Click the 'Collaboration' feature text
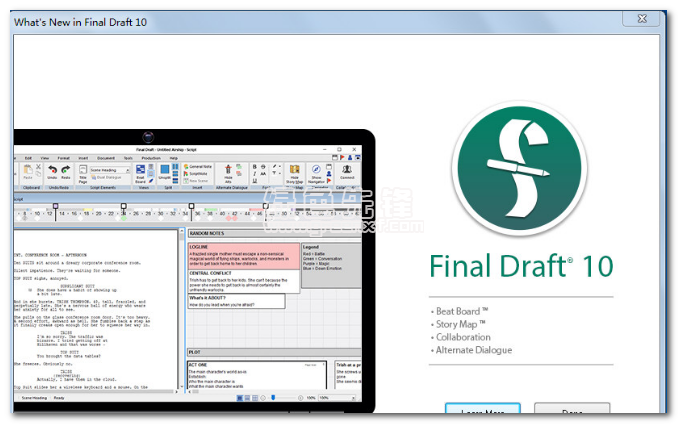 tap(463, 337)
